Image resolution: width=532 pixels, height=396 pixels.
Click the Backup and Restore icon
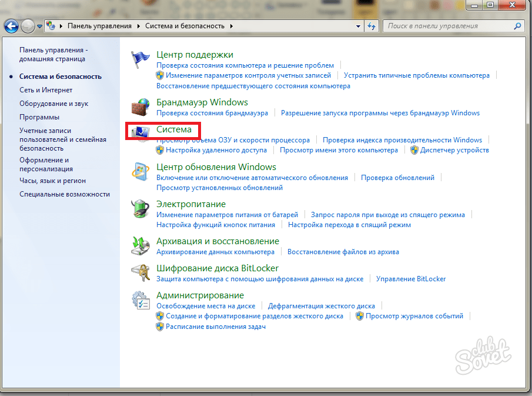point(140,246)
